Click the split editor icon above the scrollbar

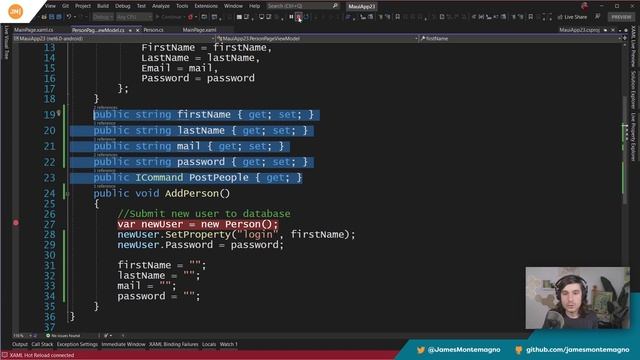pyautogui.click(x=625, y=38)
